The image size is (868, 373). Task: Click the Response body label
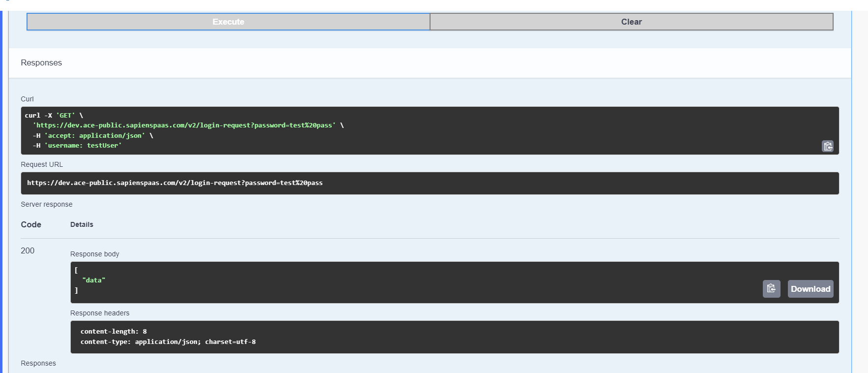95,254
